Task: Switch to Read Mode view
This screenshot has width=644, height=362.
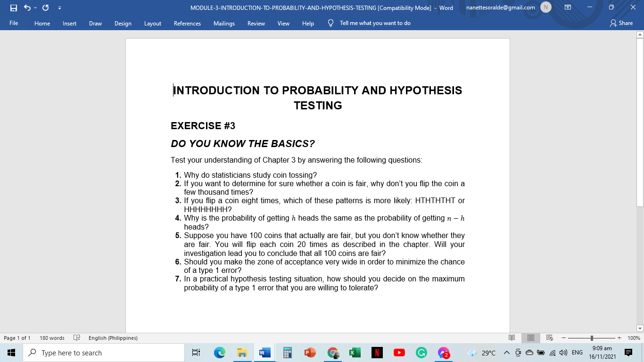Action: coord(512,337)
